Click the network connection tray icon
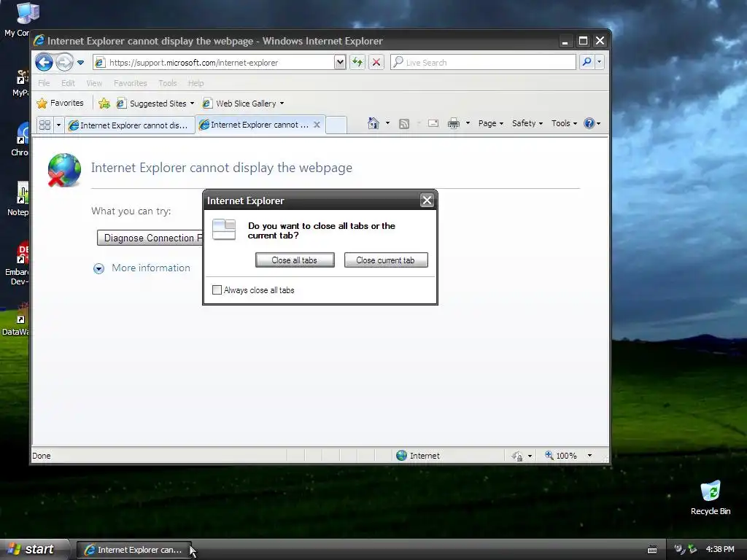Viewport: 747px width, 560px height. (x=692, y=549)
